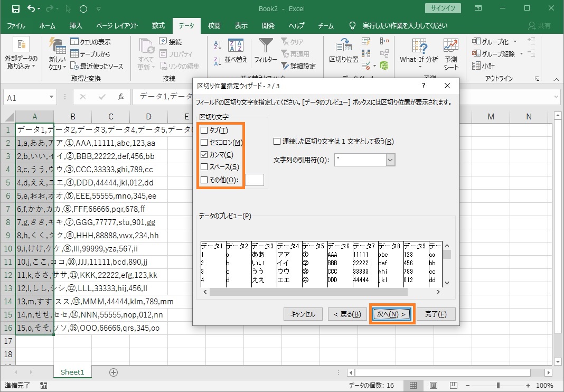Open 詳細設定 for filters
Image resolution: width=564 pixels, height=392 pixels.
pyautogui.click(x=298, y=66)
